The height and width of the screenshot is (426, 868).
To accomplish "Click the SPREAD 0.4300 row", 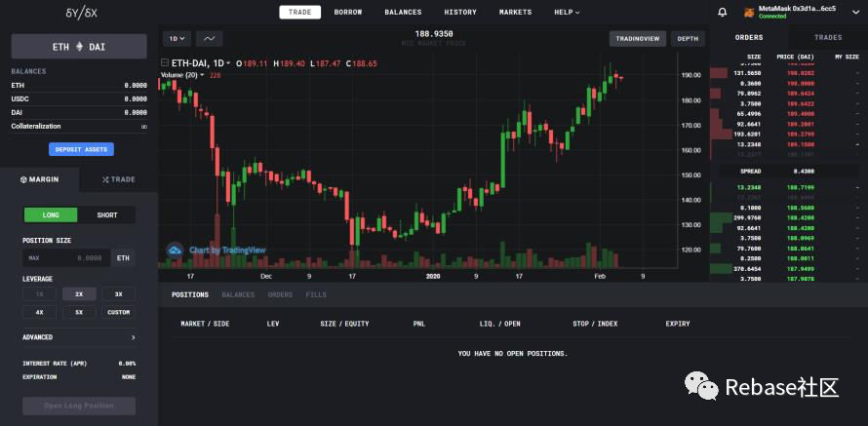I will (x=789, y=172).
